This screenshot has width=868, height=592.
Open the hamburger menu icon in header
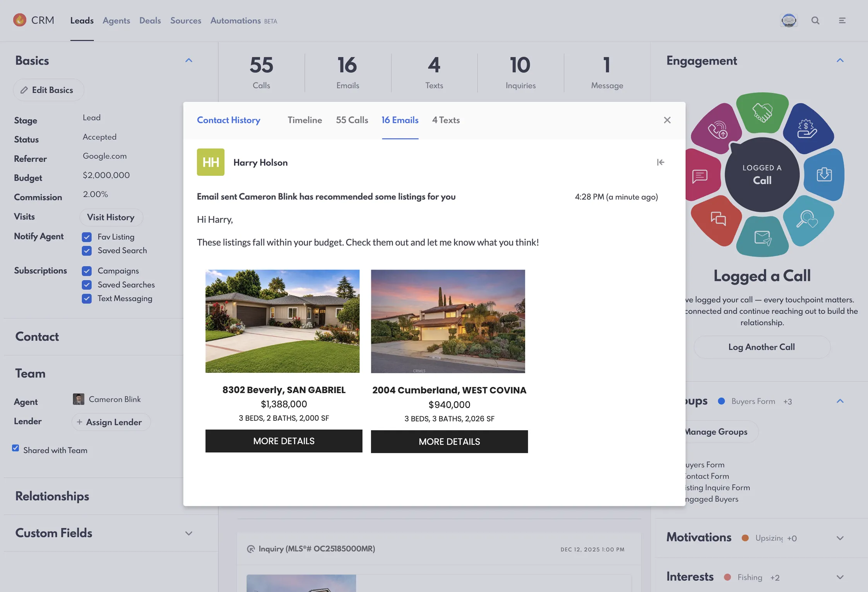pos(842,21)
